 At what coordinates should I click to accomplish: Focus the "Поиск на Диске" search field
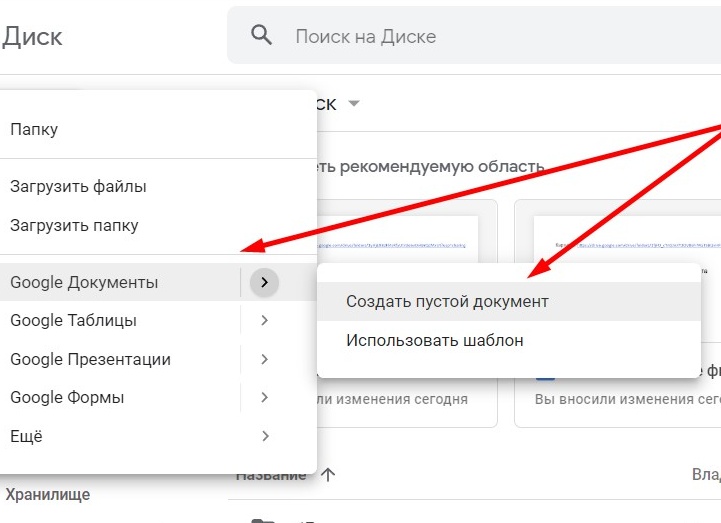point(474,35)
